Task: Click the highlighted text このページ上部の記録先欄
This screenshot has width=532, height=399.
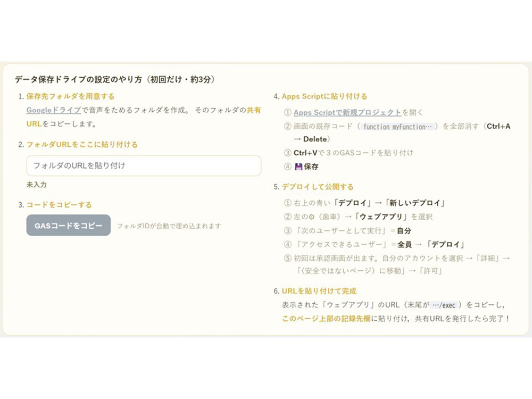Action: pos(326,319)
